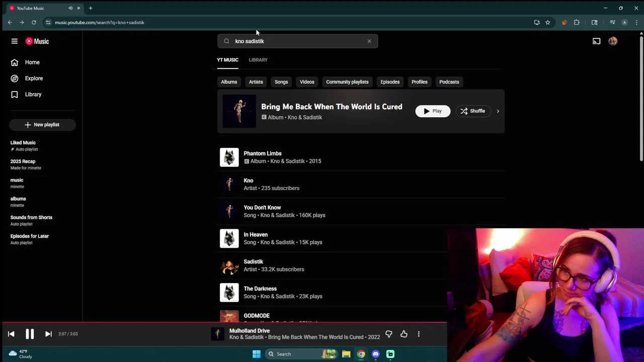Play the song You Don't Know

click(361, 211)
